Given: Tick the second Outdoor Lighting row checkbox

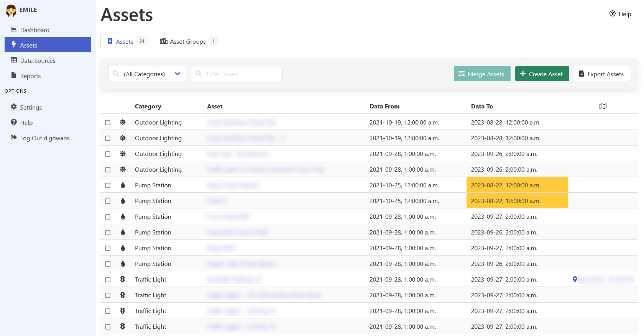Looking at the screenshot, I should 108,138.
